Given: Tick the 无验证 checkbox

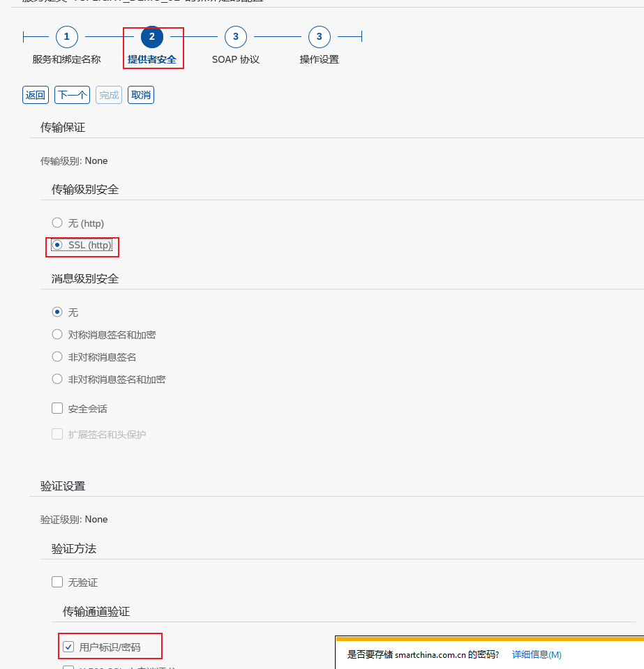Looking at the screenshot, I should [x=57, y=582].
